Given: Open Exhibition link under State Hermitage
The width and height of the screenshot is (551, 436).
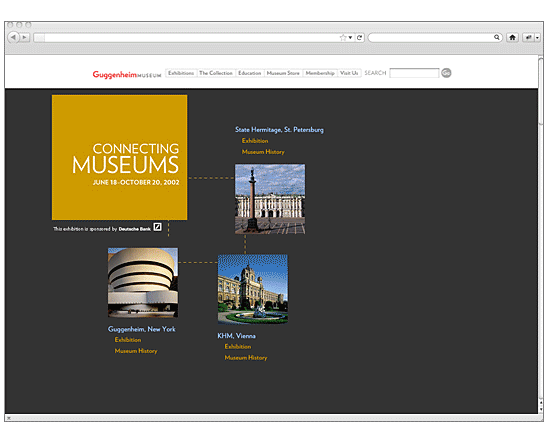Looking at the screenshot, I should [255, 141].
